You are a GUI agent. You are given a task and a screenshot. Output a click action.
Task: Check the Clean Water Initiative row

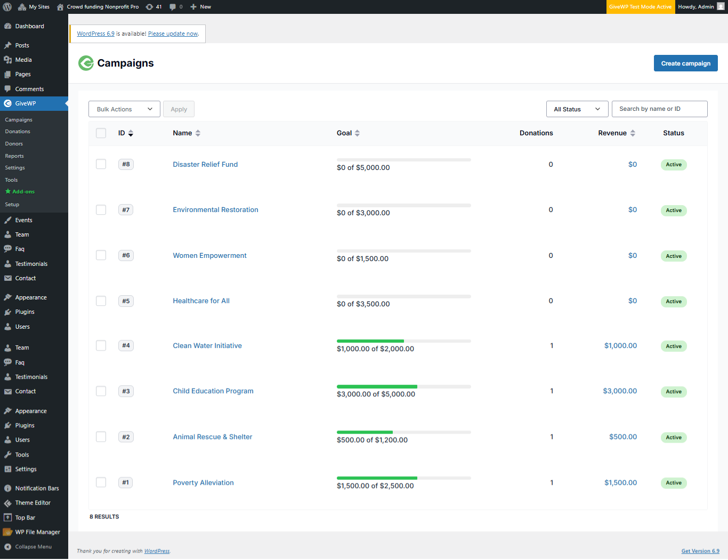(101, 346)
